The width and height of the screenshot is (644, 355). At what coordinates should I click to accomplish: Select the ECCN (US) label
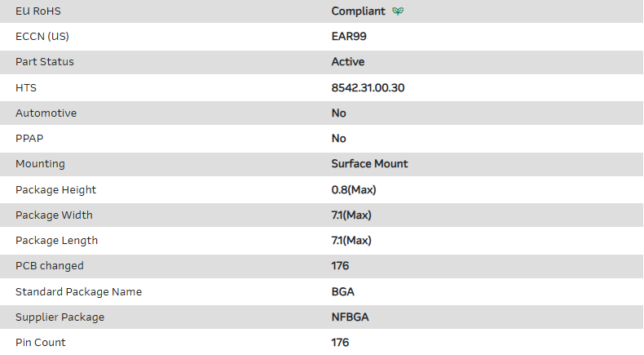42,37
